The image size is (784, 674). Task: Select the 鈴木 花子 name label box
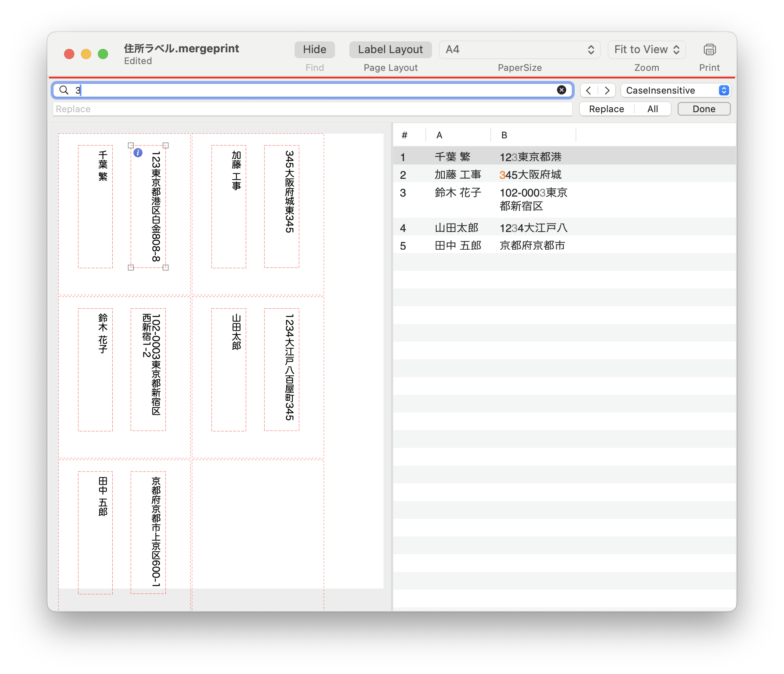(95, 369)
